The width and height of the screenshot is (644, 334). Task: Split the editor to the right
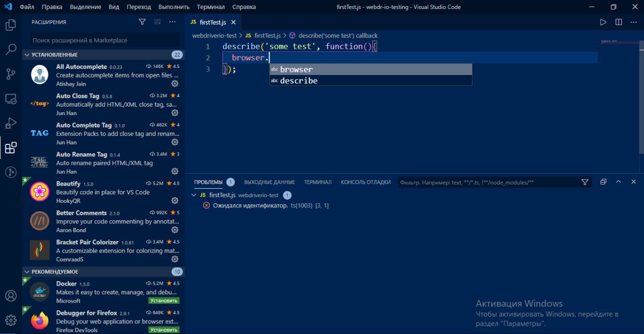pyautogui.click(x=618, y=22)
